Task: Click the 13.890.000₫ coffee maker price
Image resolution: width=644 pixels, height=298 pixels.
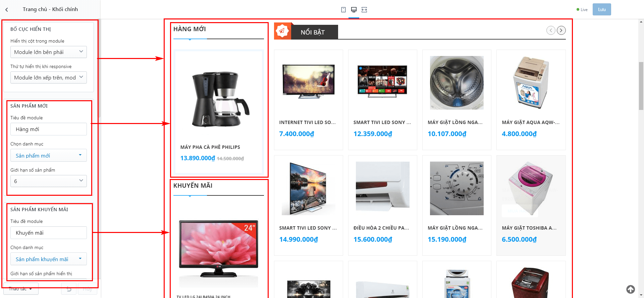Action: click(198, 158)
